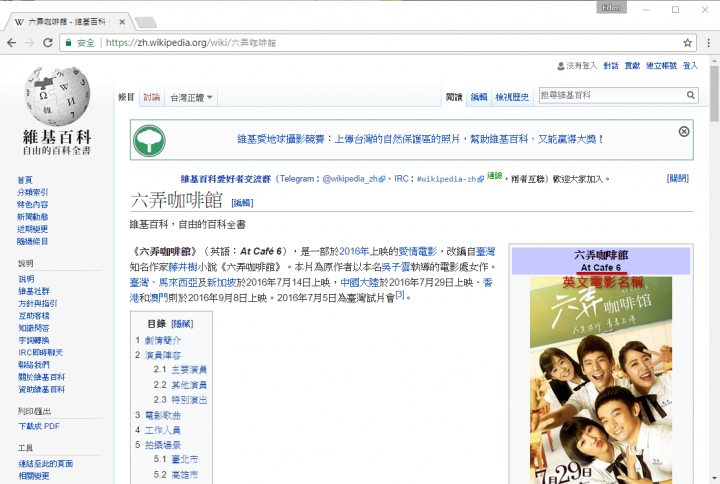Click 維基社群 in the sidebar

[x=34, y=291]
